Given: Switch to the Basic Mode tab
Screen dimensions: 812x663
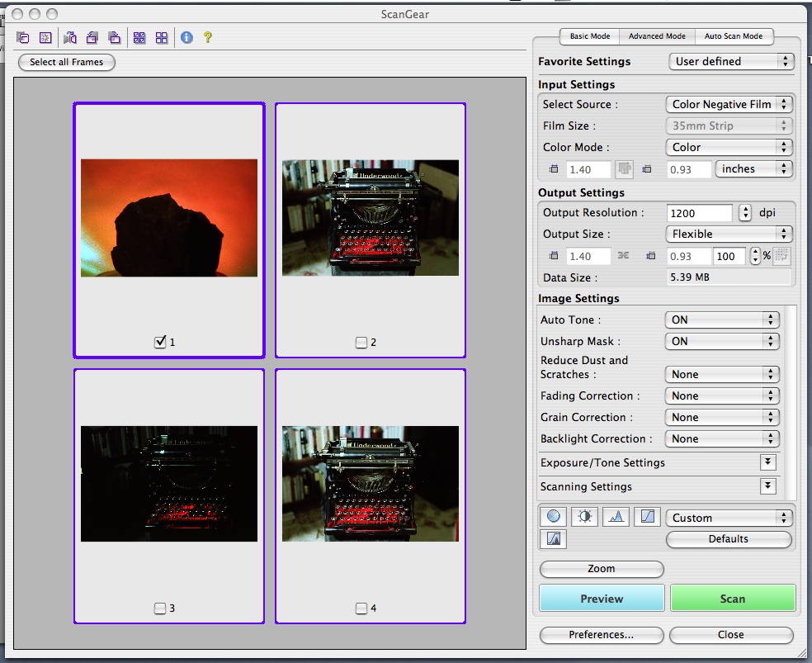Looking at the screenshot, I should click(590, 36).
